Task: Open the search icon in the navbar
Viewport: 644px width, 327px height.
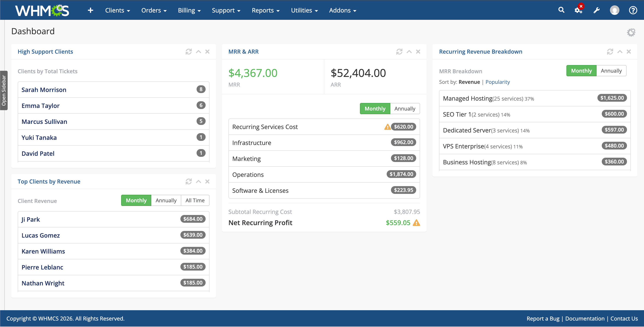Action: point(561,10)
